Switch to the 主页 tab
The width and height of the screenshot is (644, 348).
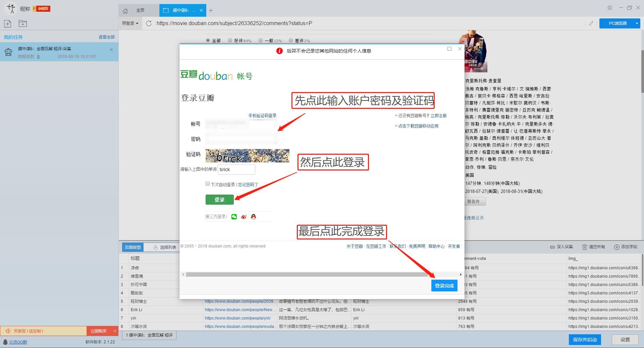(x=140, y=10)
